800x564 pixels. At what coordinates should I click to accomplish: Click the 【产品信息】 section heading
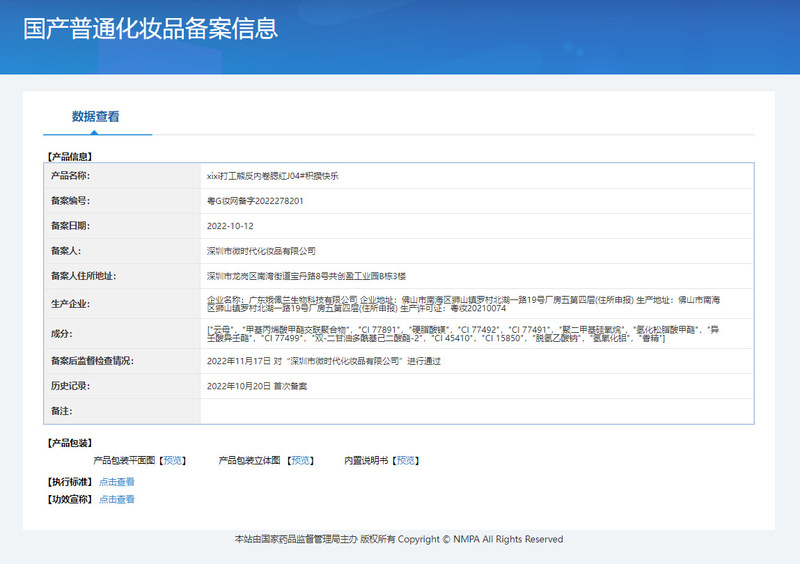click(70, 157)
